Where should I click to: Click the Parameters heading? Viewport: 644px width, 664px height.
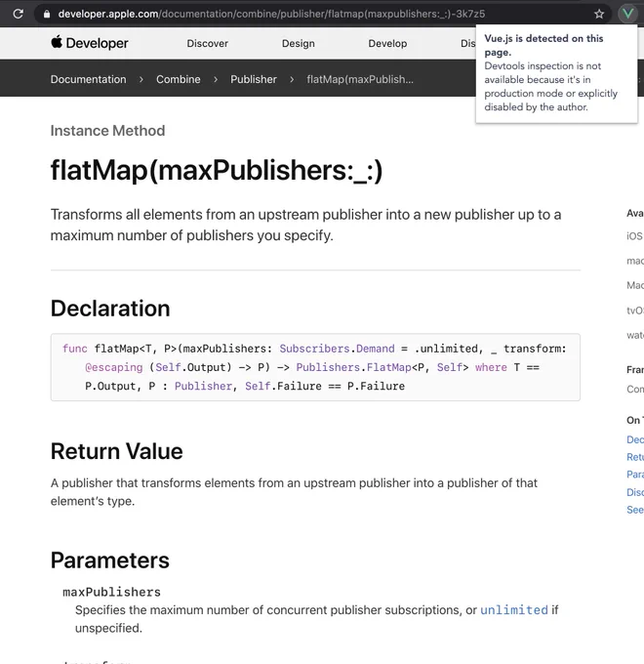(x=110, y=560)
